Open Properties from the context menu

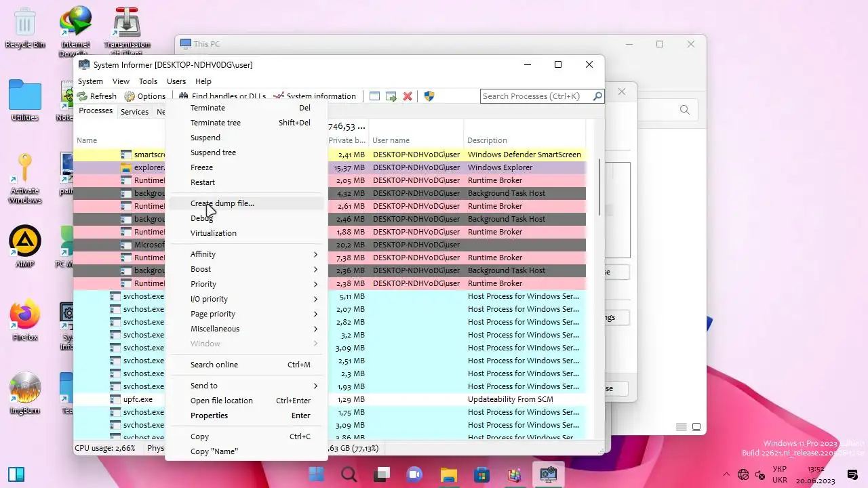(247, 415)
